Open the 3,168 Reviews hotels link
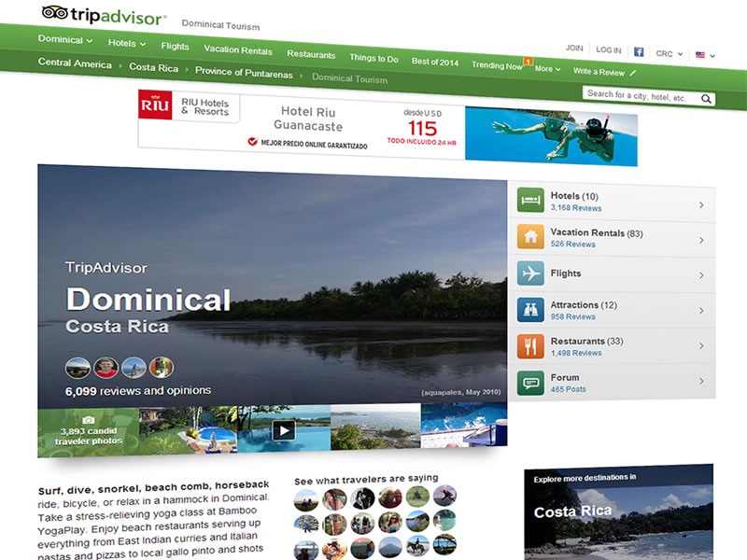The height and width of the screenshot is (560, 747). point(576,208)
